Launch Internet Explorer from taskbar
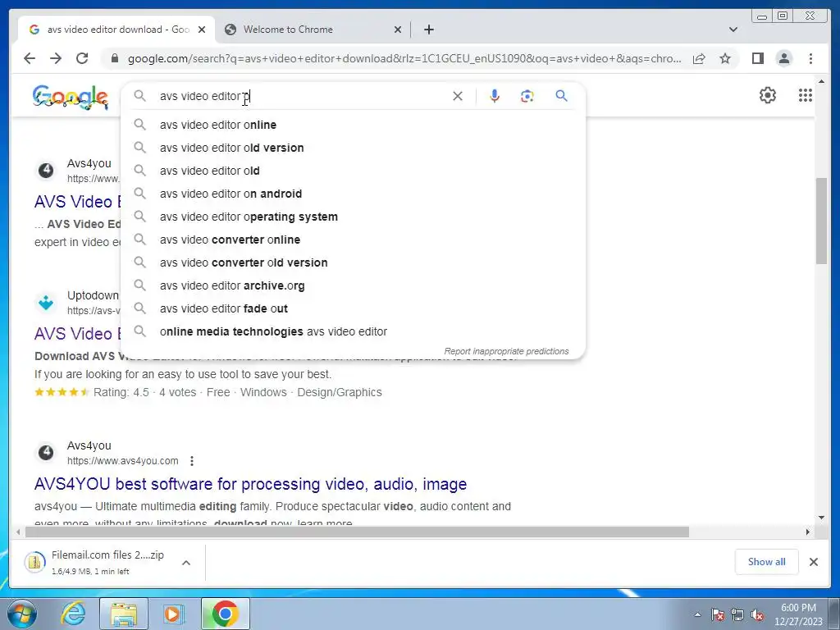Image resolution: width=840 pixels, height=630 pixels. 73,614
